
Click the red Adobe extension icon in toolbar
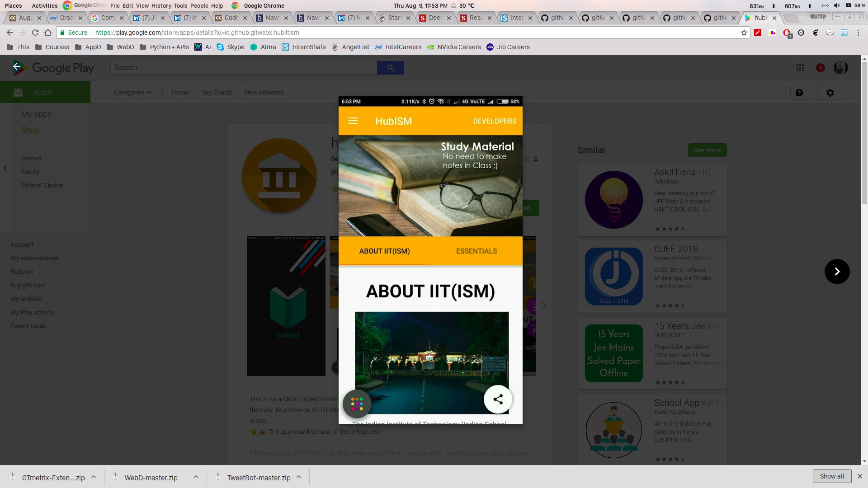pyautogui.click(x=758, y=33)
